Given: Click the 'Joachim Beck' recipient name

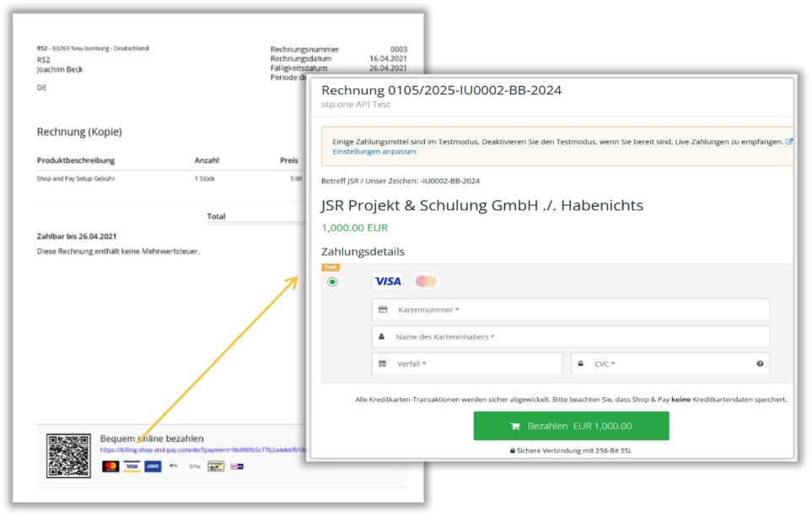Looking at the screenshot, I should 60,69.
